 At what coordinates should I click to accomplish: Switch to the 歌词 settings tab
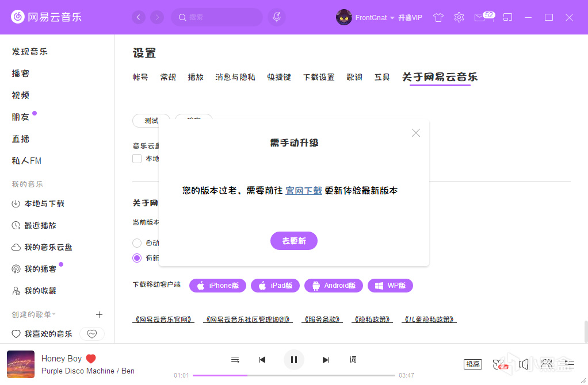(354, 77)
